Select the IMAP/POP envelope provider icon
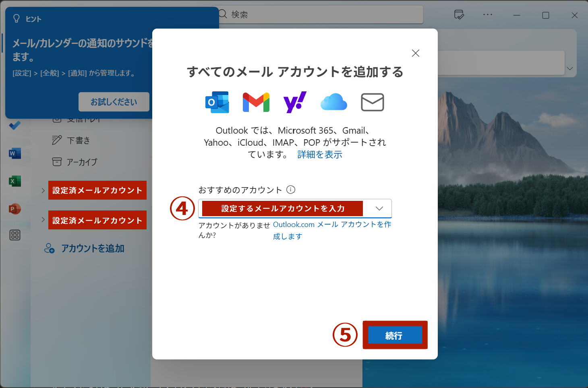This screenshot has height=388, width=588. [x=372, y=102]
